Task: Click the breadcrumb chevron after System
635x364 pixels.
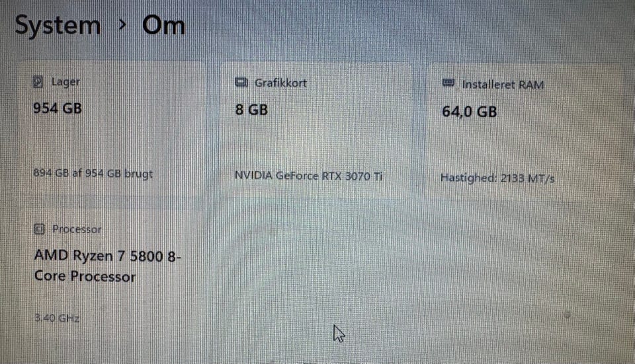Action: pos(122,25)
